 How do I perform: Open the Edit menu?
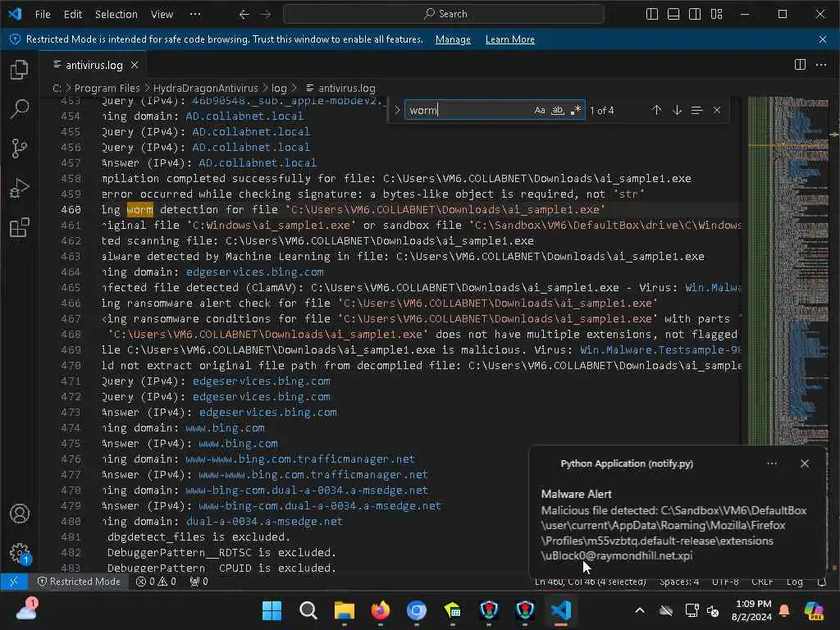tap(73, 15)
